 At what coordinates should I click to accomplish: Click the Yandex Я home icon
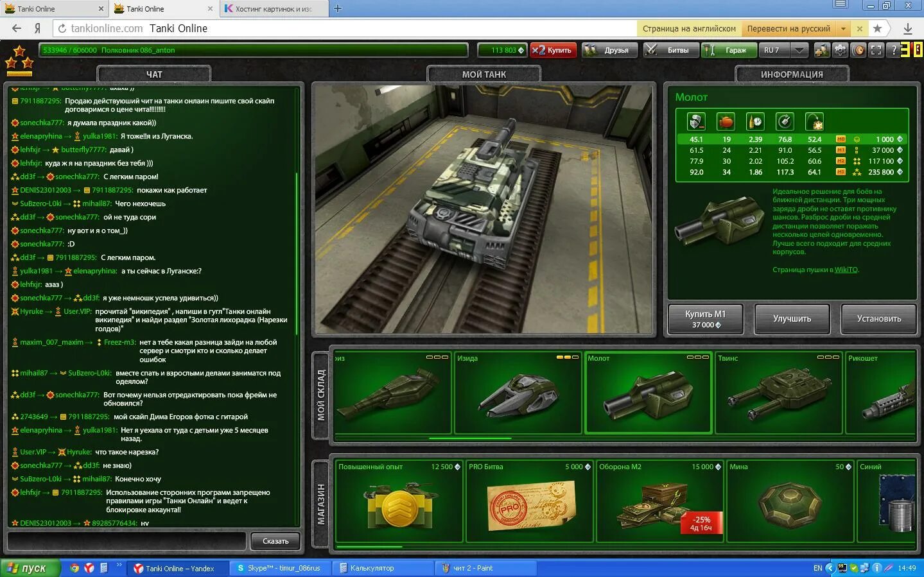click(38, 28)
